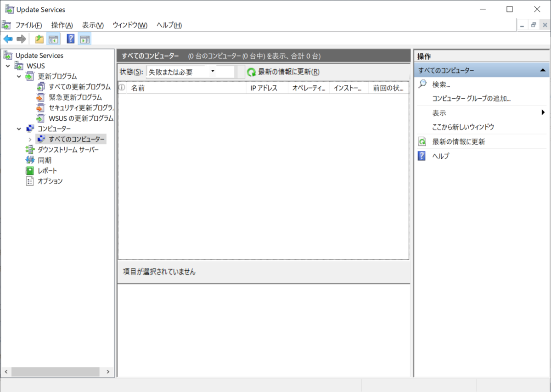Click ヘルプ in the action pane
The width and height of the screenshot is (551, 392).
pos(441,156)
